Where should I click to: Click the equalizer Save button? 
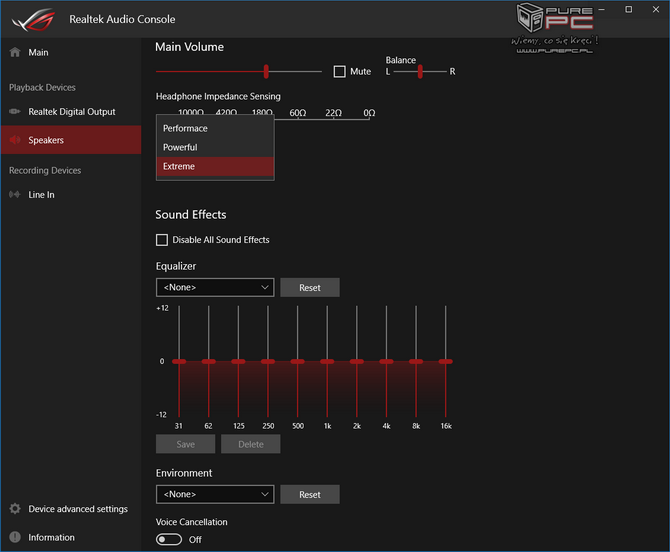pyautogui.click(x=185, y=444)
